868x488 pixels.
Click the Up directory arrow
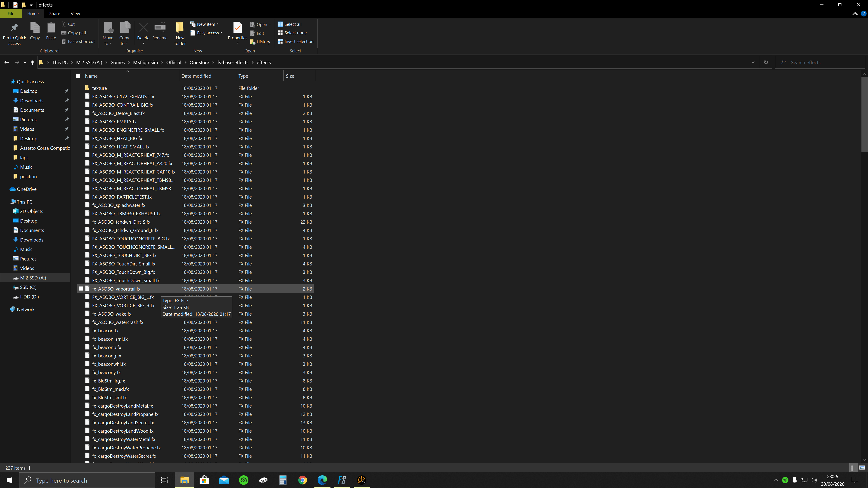coord(32,63)
